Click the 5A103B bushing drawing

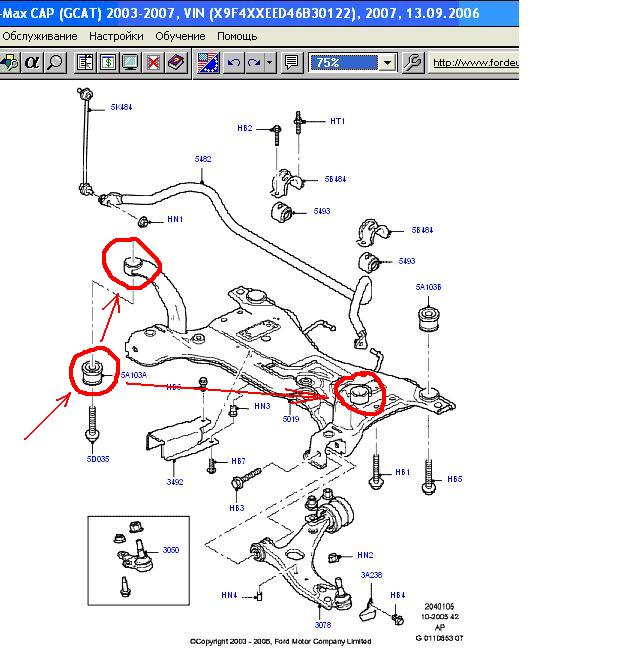tap(428, 319)
